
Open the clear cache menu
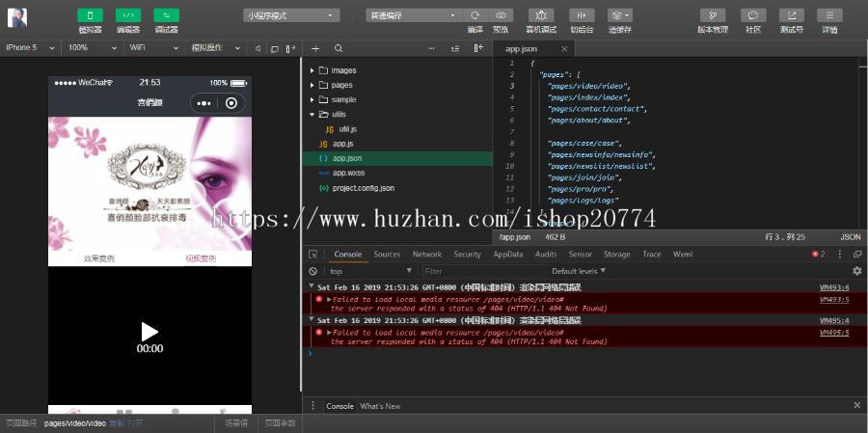coord(620,15)
